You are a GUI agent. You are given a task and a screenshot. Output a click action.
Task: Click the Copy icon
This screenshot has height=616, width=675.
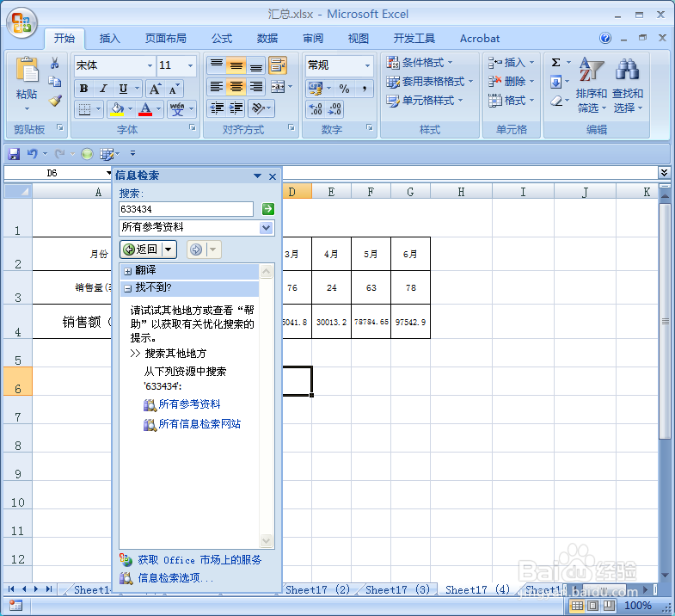pyautogui.click(x=55, y=82)
